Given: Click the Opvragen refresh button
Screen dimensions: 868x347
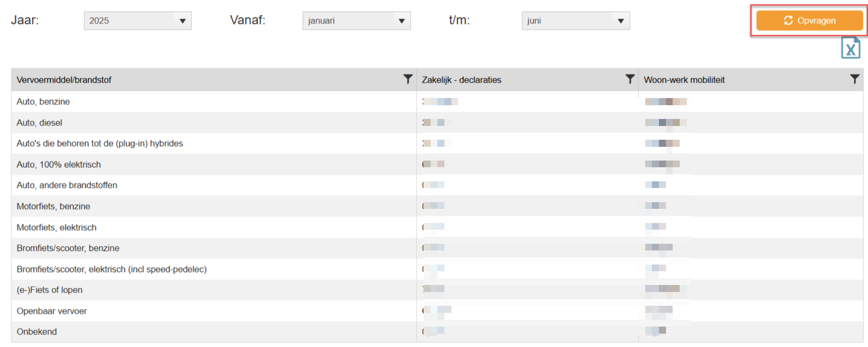Looking at the screenshot, I should point(809,20).
